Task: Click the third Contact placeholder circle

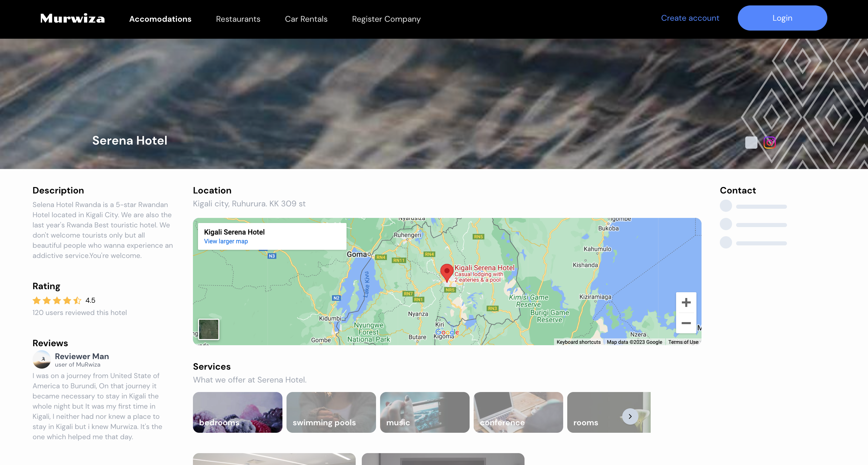Action: pos(726,242)
